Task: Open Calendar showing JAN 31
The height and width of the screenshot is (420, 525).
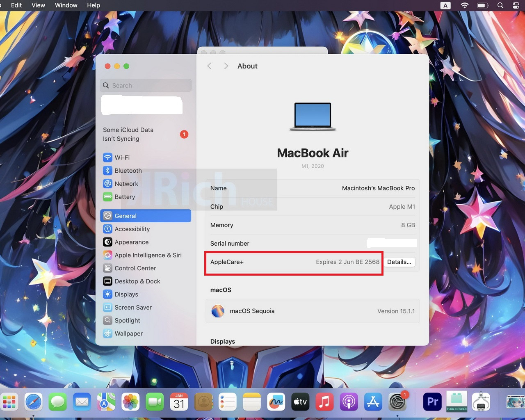Action: point(179,402)
